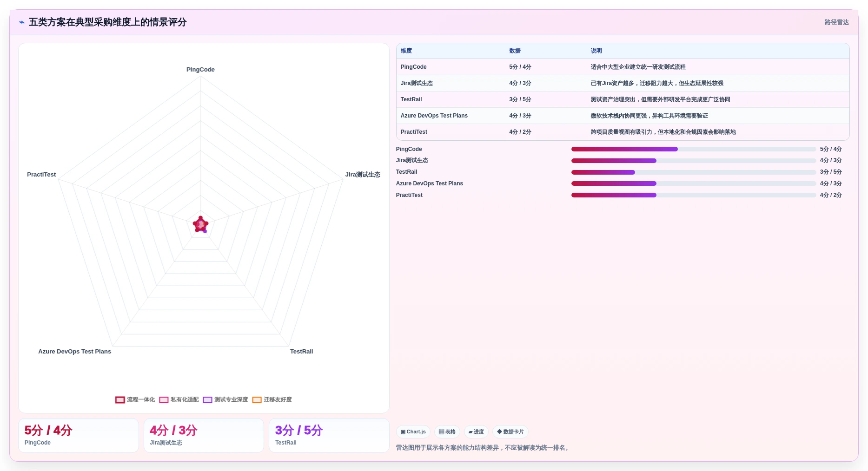
Task: Click the Azure DevOps Test Plans progress bar
Action: 694,183
